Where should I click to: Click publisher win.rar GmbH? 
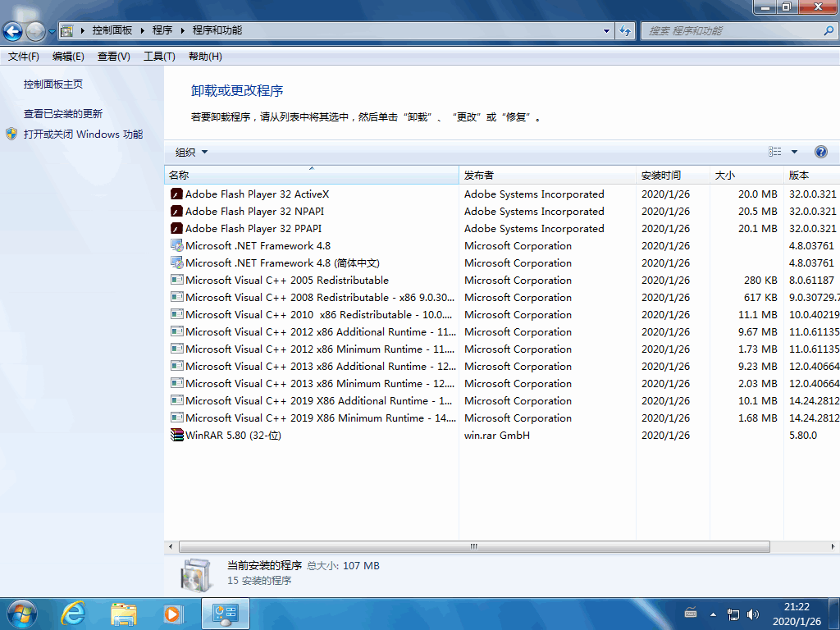[496, 435]
